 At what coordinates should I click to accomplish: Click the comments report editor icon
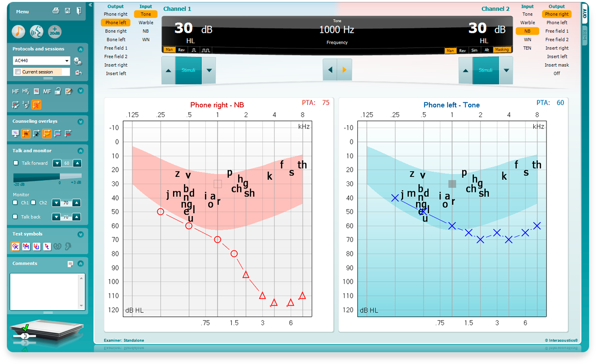click(70, 264)
